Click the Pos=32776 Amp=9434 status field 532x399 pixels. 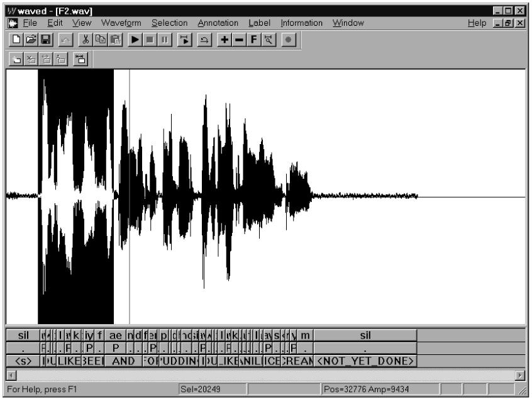[x=380, y=389]
